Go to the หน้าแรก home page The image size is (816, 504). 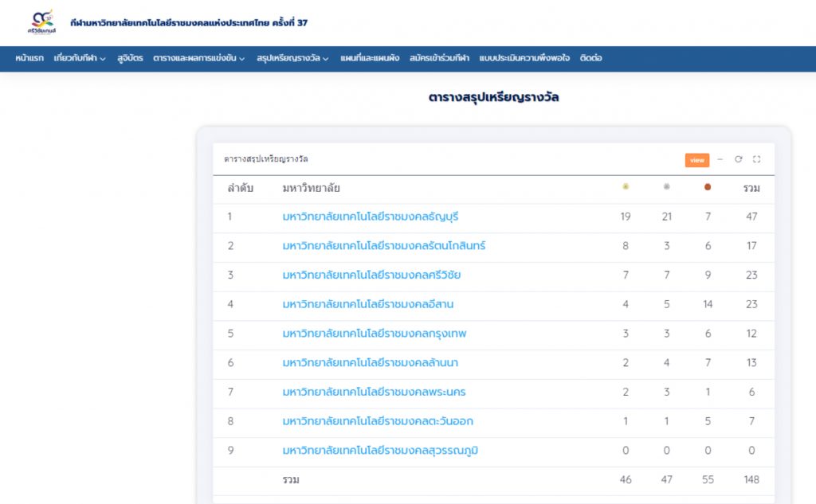pos(29,58)
